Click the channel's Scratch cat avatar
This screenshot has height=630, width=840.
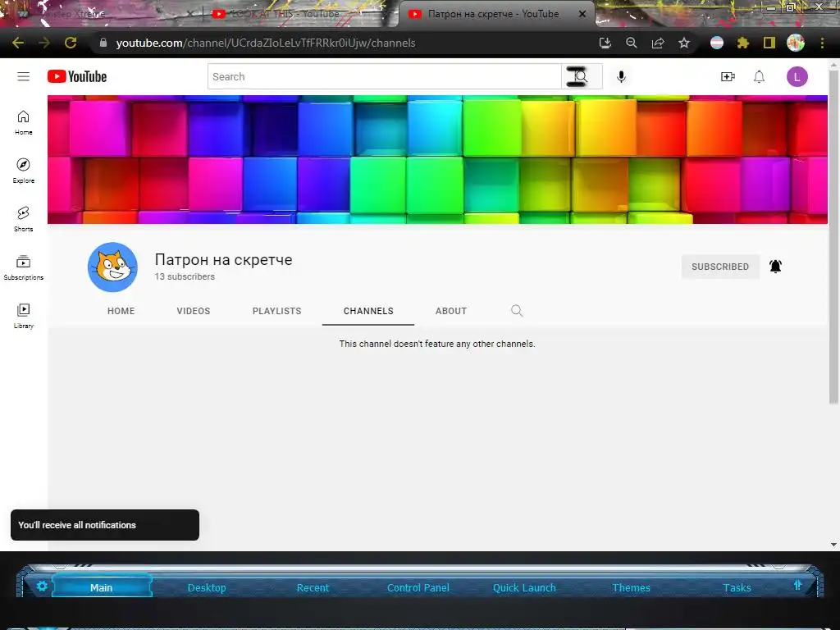(x=112, y=267)
